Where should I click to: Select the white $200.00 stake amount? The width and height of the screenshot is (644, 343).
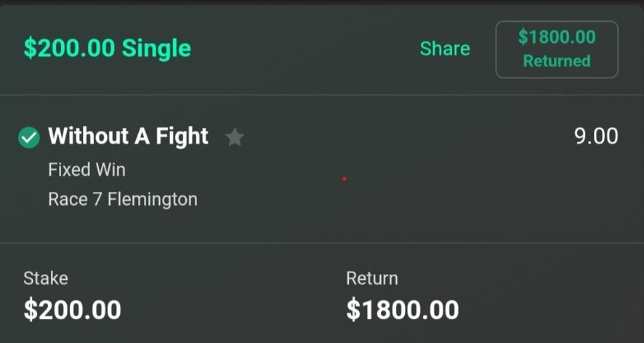tap(72, 310)
